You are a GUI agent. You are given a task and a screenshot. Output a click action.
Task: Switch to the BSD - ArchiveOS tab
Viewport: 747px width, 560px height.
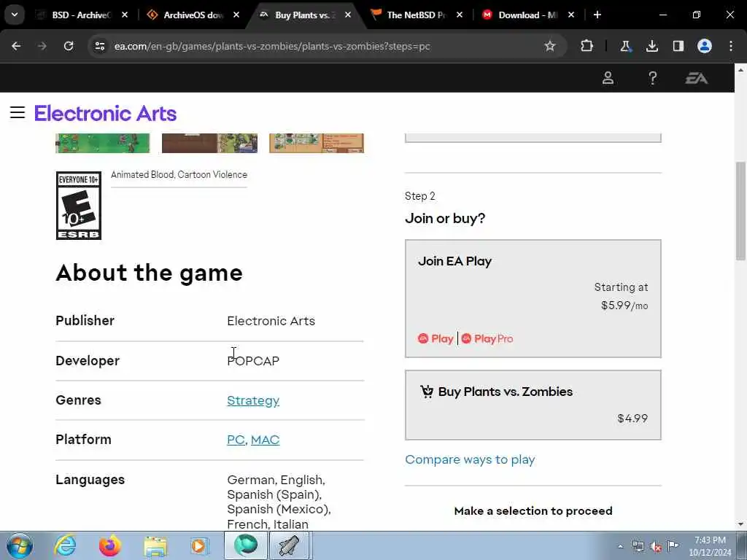tap(81, 15)
